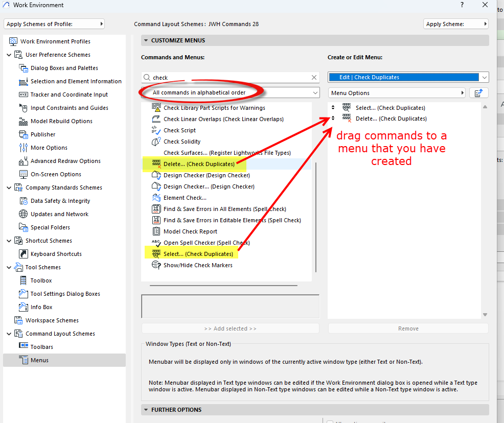The image size is (504, 423).
Task: Click the Keyboard Shortcuts icon
Action: click(24, 254)
